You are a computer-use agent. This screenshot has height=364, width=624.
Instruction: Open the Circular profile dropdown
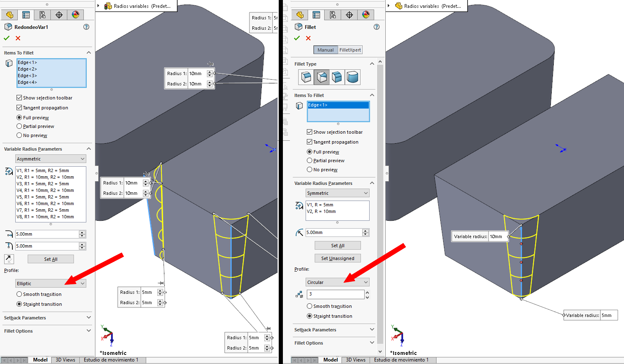[337, 282]
